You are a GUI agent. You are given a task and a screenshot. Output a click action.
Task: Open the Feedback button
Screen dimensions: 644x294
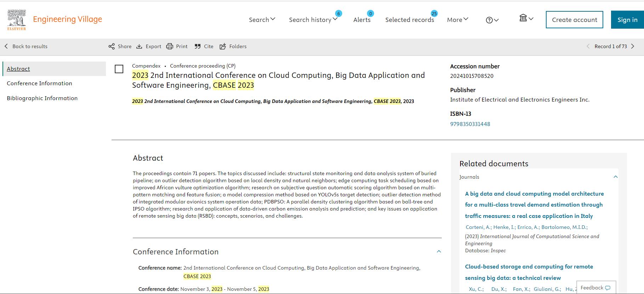[x=596, y=288]
